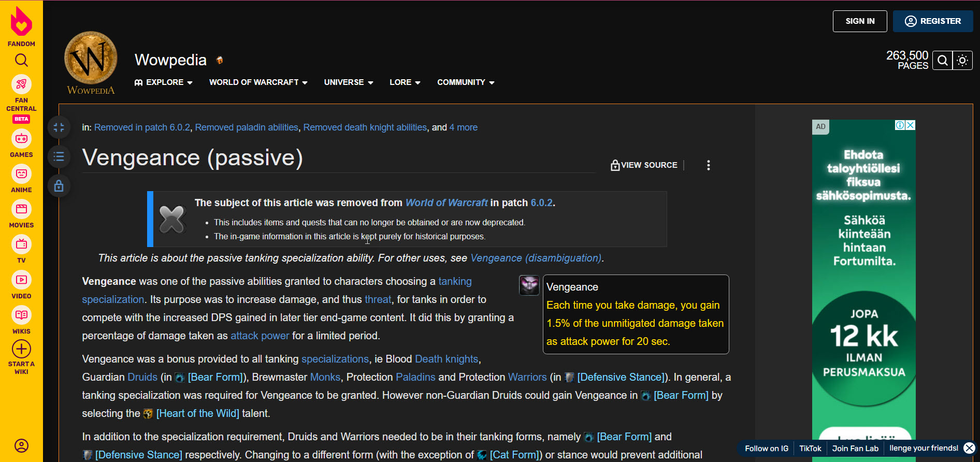Screen dimensions: 980x462
Task: Click the page lock icon in side rail
Action: [59, 185]
